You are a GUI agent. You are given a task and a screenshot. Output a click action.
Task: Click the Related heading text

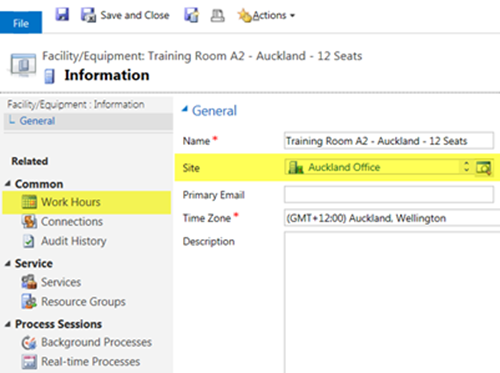click(x=30, y=161)
